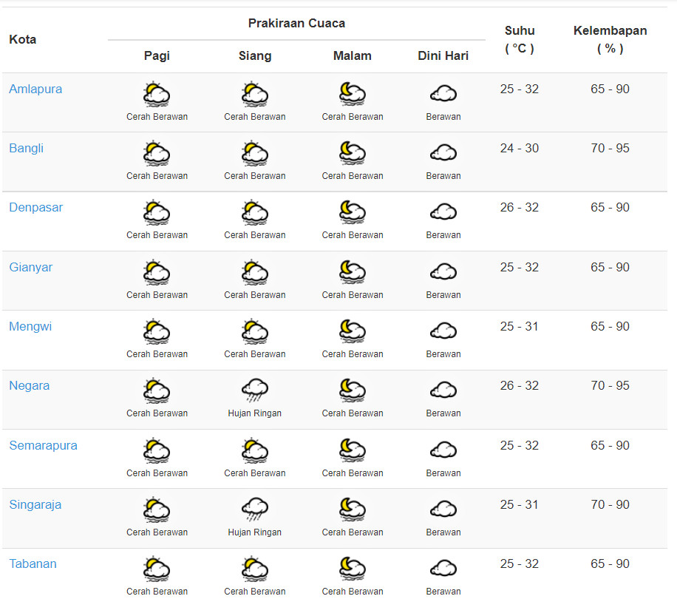The width and height of the screenshot is (677, 616).
Task: Click Tabanan's Siang partly cloudy icon
Action: click(255, 569)
